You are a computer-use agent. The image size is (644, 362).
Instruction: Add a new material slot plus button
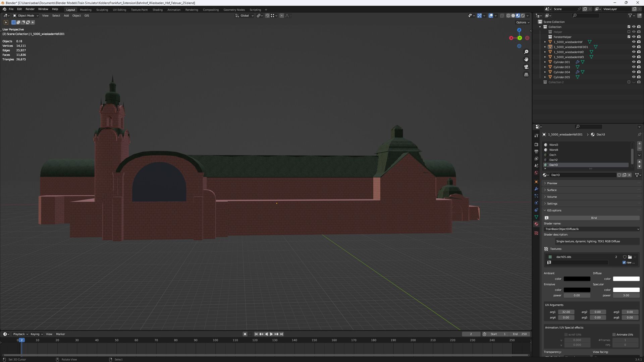tap(639, 143)
